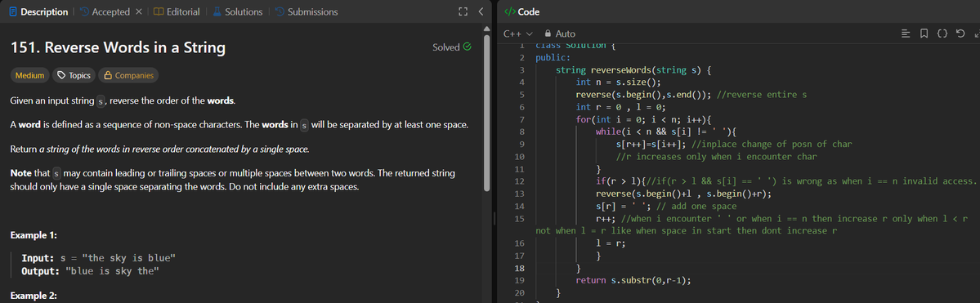Image resolution: width=980 pixels, height=303 pixels.
Task: Click line number 12 in the gutter
Action: tap(519, 181)
